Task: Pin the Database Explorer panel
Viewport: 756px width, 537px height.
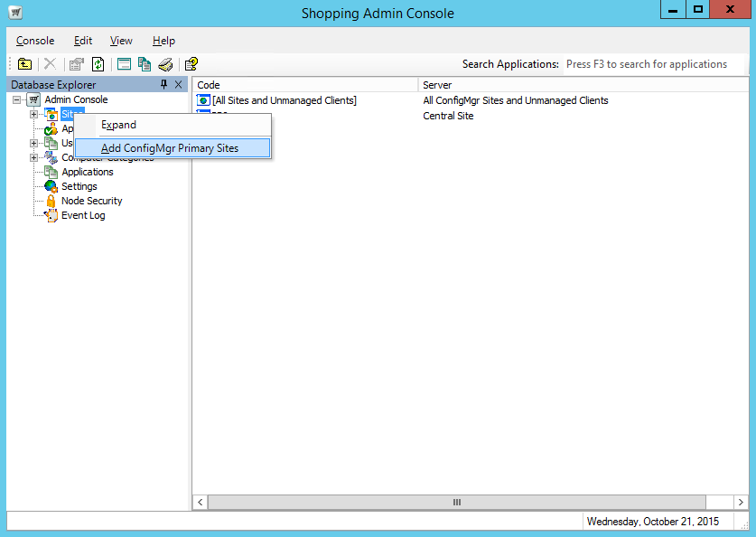Action: pos(163,84)
